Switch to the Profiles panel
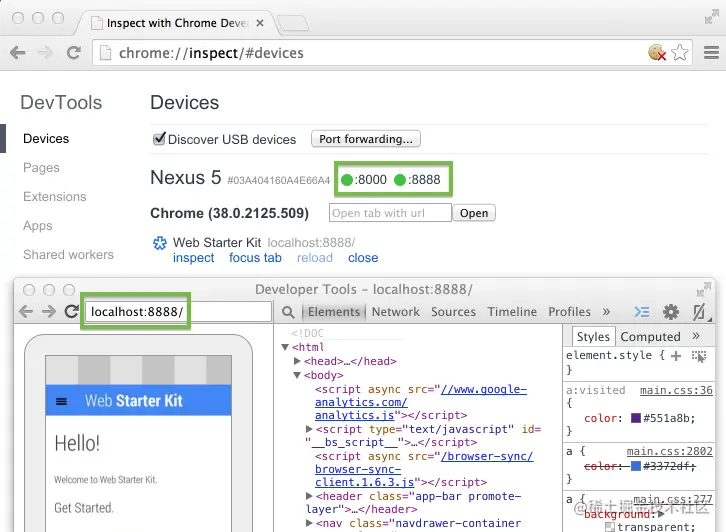726x532 pixels. tap(570, 312)
